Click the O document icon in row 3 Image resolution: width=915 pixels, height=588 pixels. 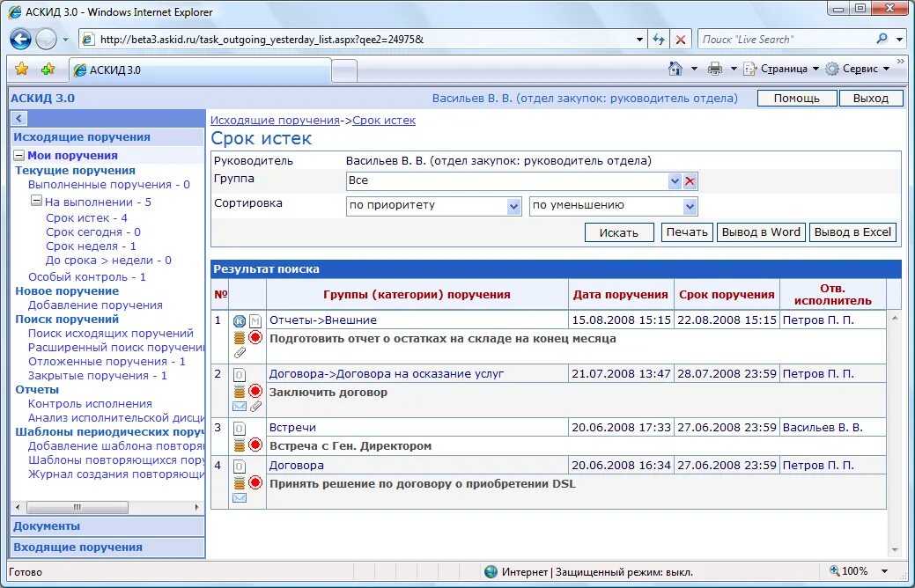[x=240, y=428]
